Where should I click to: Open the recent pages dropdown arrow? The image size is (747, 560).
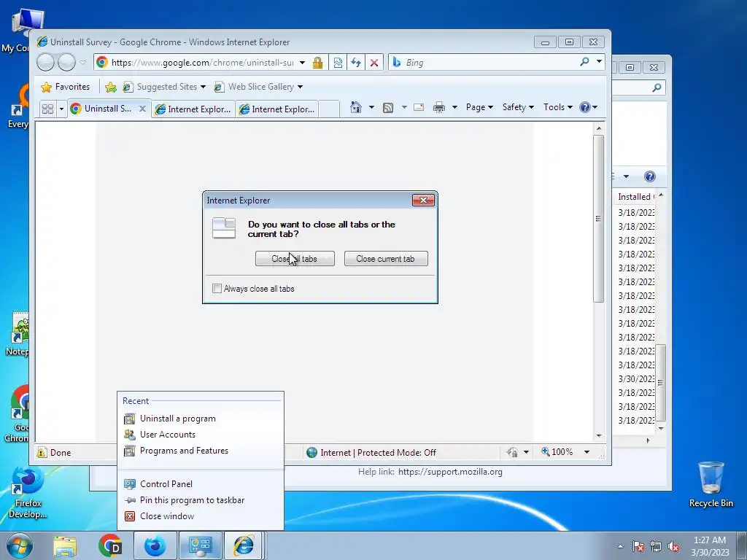pos(83,63)
